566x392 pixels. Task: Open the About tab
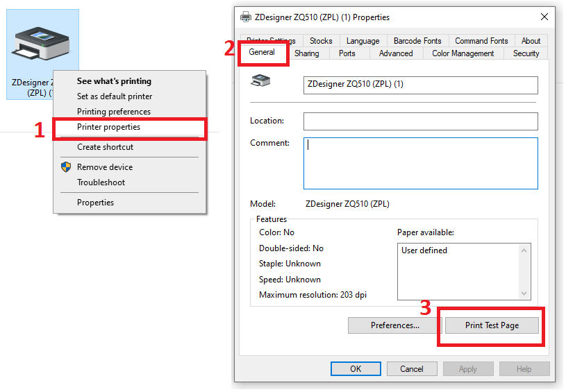click(x=531, y=41)
